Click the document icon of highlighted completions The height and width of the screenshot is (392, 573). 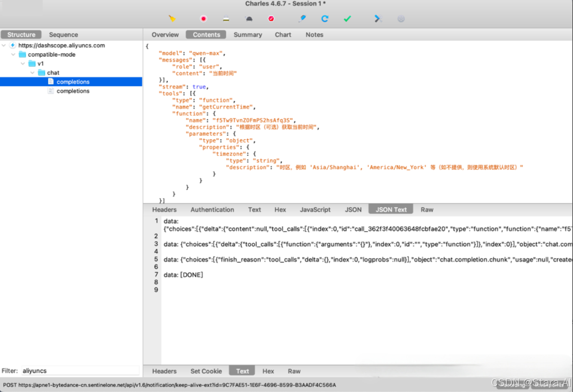[51, 82]
